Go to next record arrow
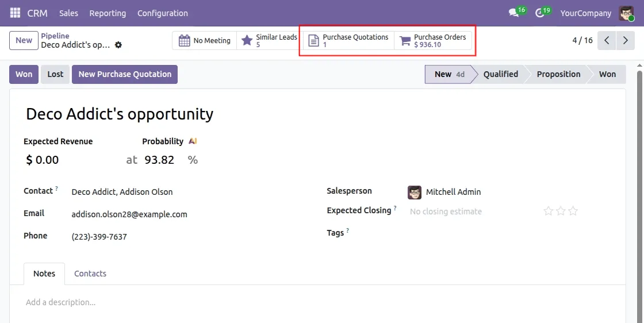 click(x=624, y=41)
